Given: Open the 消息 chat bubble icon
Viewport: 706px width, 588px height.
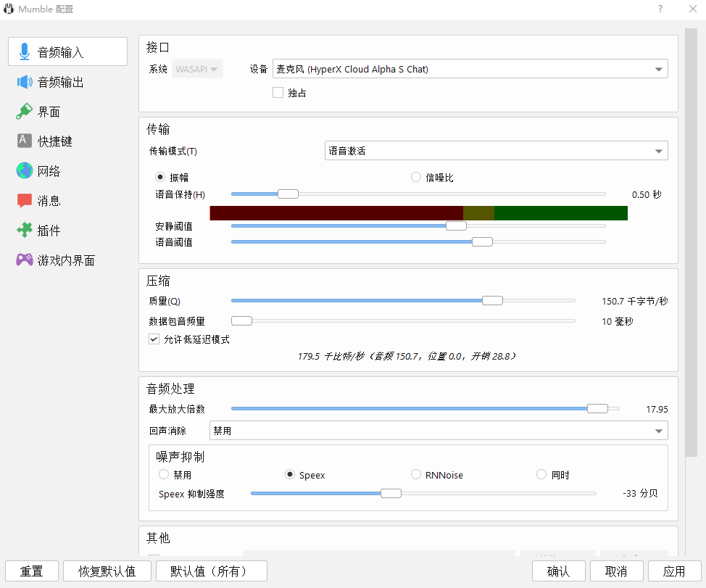Looking at the screenshot, I should (25, 201).
